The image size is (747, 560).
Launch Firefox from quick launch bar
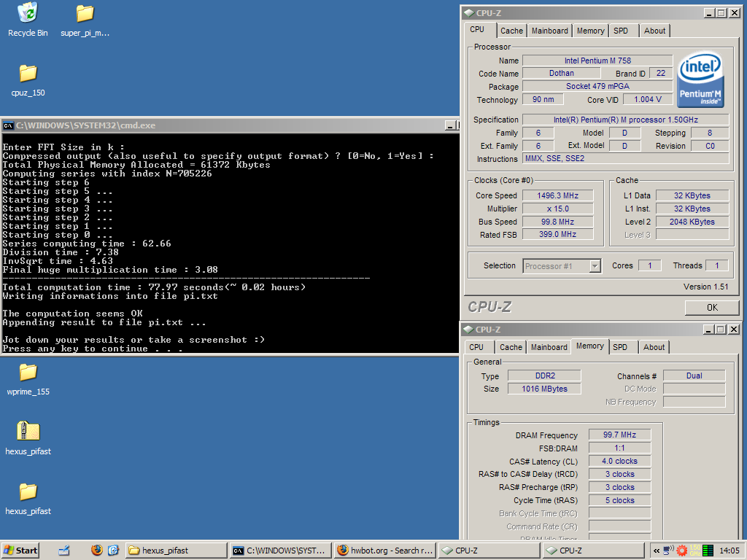tap(97, 550)
